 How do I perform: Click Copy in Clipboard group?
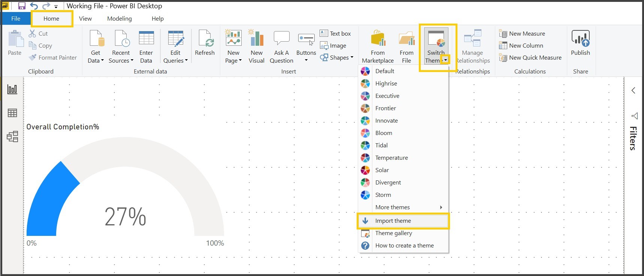[40, 45]
